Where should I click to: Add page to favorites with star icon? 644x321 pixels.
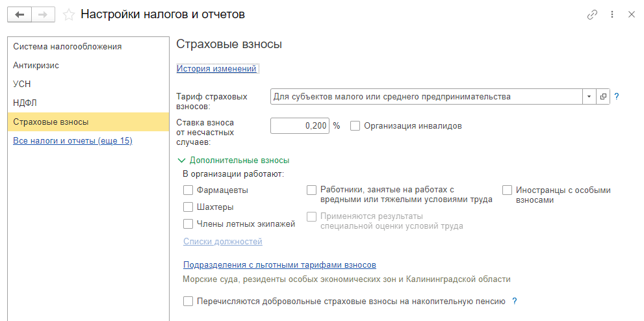(x=69, y=14)
